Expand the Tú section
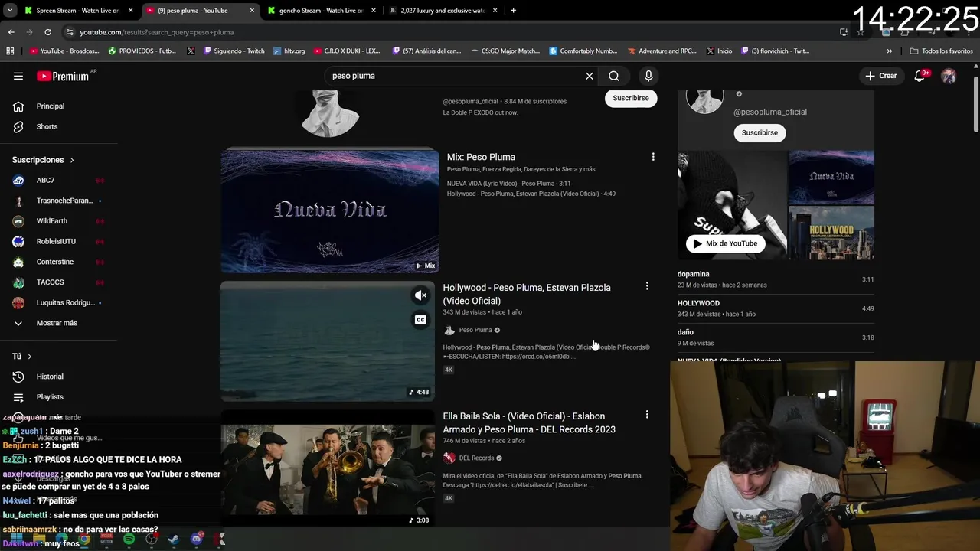 click(x=22, y=357)
